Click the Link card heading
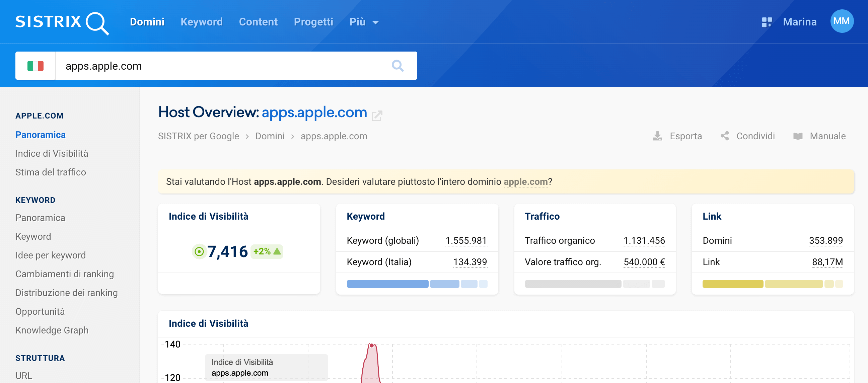The width and height of the screenshot is (868, 383). point(712,216)
